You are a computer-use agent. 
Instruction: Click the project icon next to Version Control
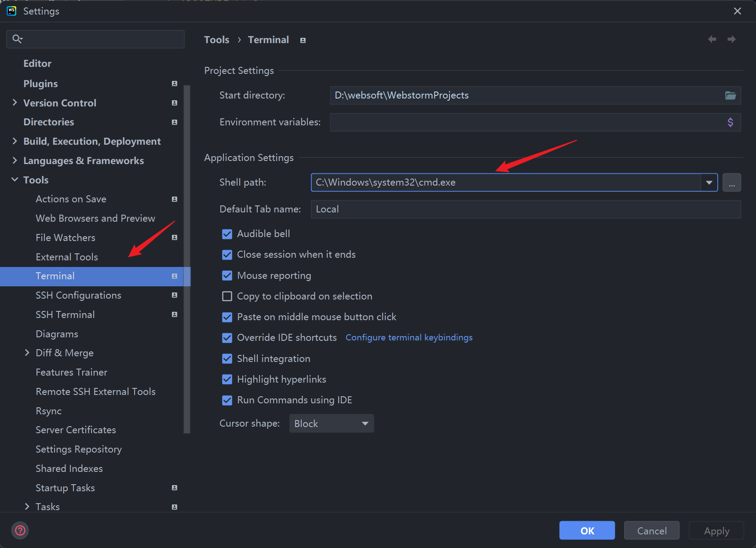point(175,103)
